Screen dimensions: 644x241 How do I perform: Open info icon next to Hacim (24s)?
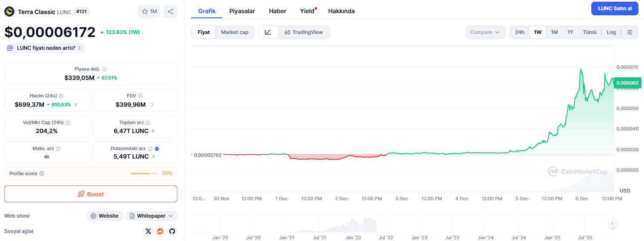[61, 96]
